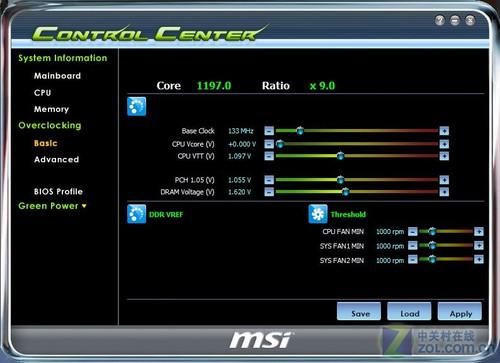500x363 pixels.
Task: Increase CPU FAN MIN threshold with plus
Action: click(x=479, y=231)
